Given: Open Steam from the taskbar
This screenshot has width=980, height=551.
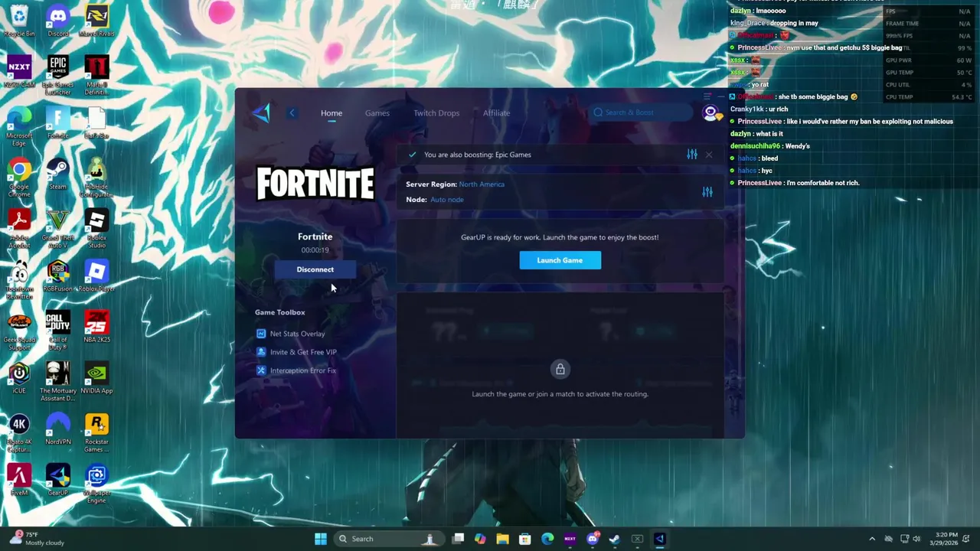Looking at the screenshot, I should click(614, 539).
